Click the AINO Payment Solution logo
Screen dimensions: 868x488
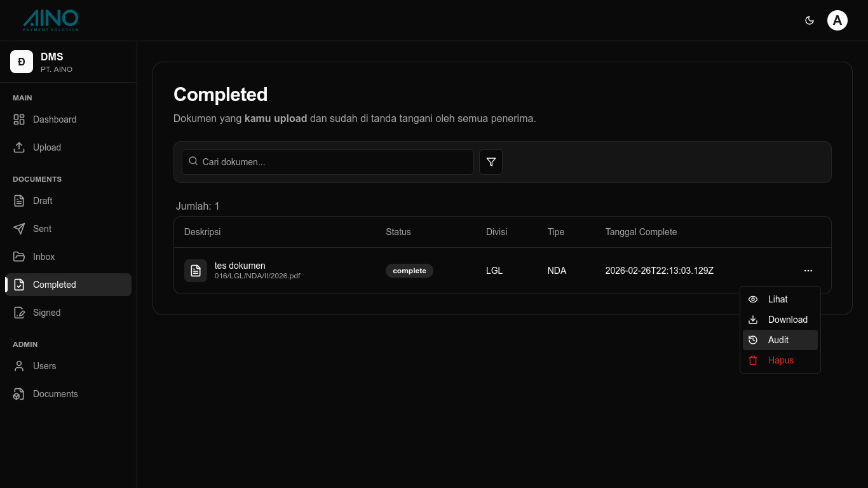[50, 20]
